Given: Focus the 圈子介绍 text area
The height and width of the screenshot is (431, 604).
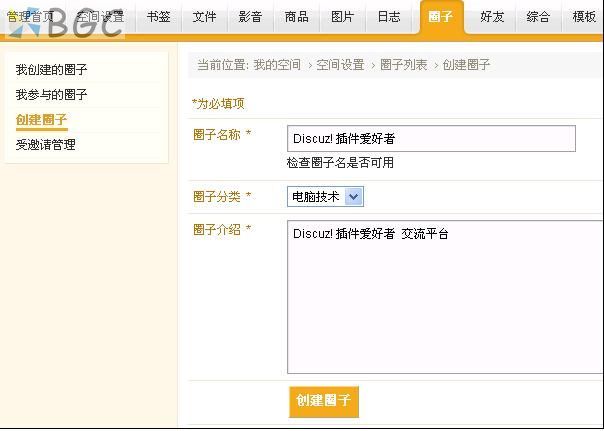Looking at the screenshot, I should point(445,297).
